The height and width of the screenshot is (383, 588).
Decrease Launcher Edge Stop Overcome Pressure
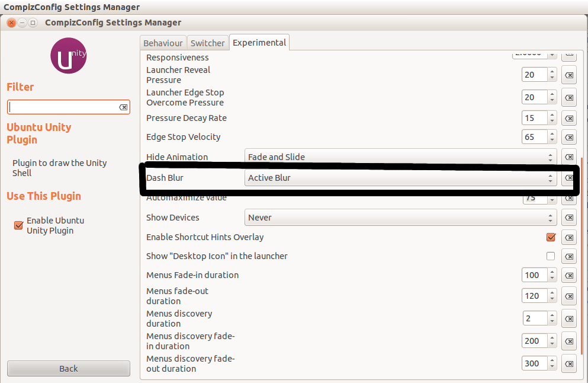[x=552, y=101]
